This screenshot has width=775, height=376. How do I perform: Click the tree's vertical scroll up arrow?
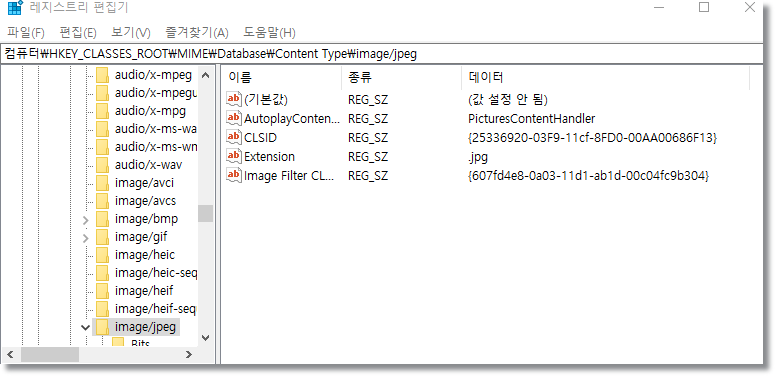click(206, 75)
